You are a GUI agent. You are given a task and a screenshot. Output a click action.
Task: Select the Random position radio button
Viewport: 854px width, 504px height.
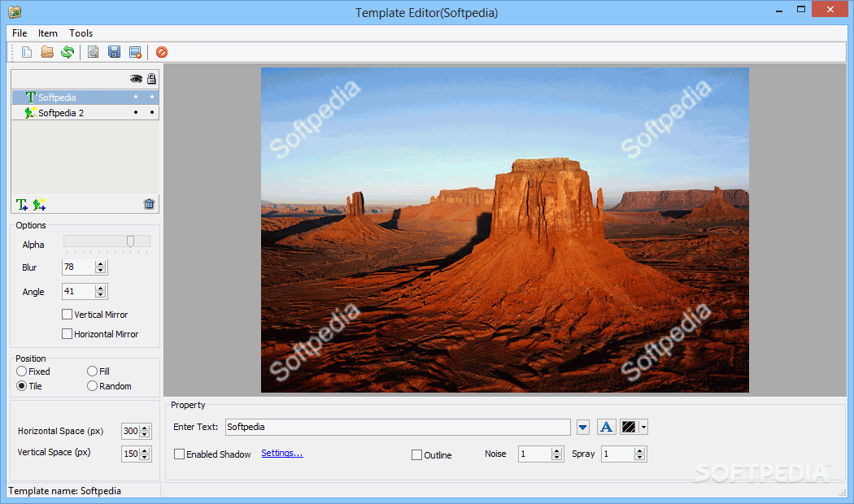[x=92, y=386]
